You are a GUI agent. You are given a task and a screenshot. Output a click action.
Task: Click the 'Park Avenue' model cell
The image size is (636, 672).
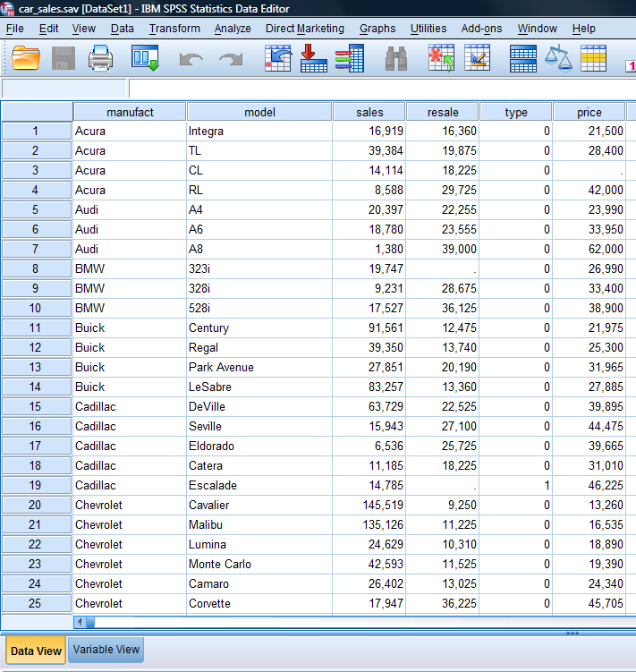[x=259, y=367]
